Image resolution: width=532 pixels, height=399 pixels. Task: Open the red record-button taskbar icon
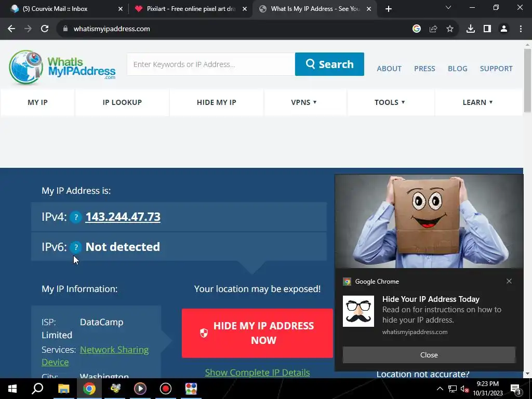[x=166, y=389]
